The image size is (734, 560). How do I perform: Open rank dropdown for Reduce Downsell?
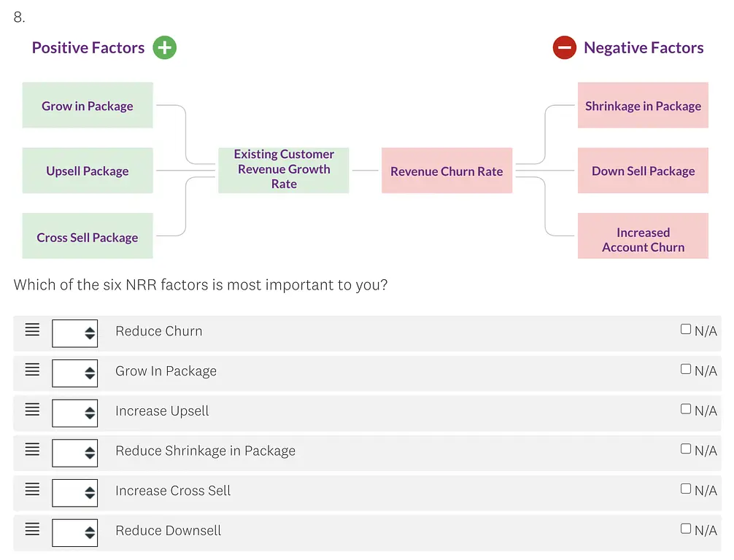click(x=74, y=533)
